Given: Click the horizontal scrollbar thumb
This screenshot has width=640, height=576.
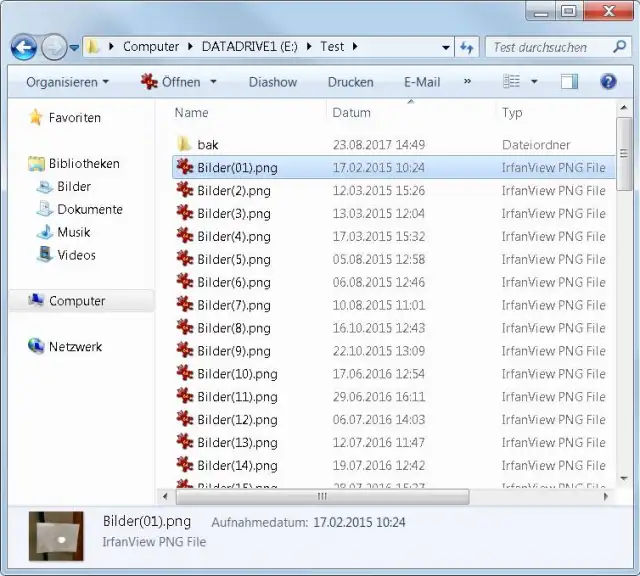Looking at the screenshot, I should (320, 496).
